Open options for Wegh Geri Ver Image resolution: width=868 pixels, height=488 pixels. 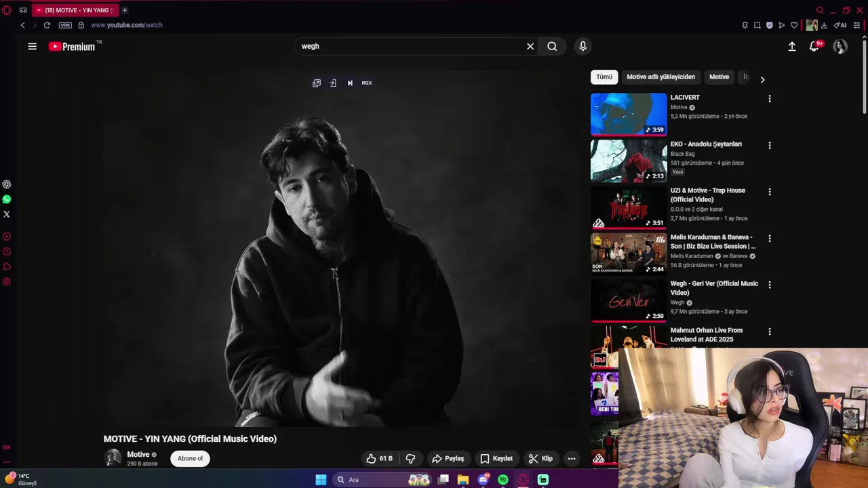(770, 285)
